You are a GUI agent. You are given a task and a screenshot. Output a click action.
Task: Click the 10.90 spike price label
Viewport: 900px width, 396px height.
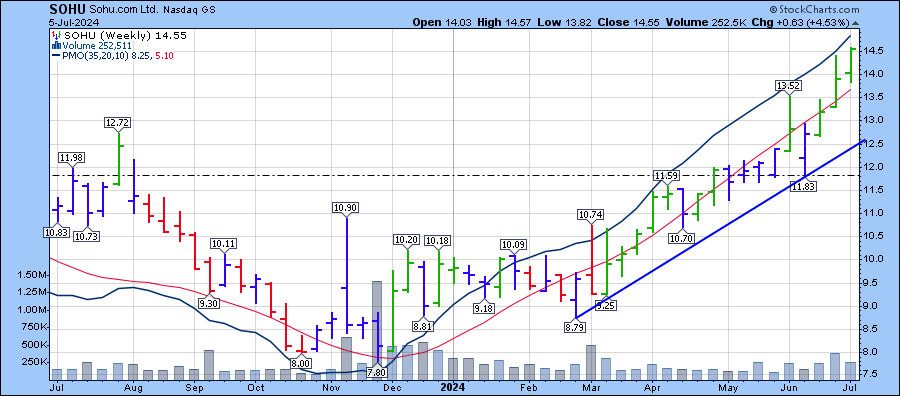346,208
